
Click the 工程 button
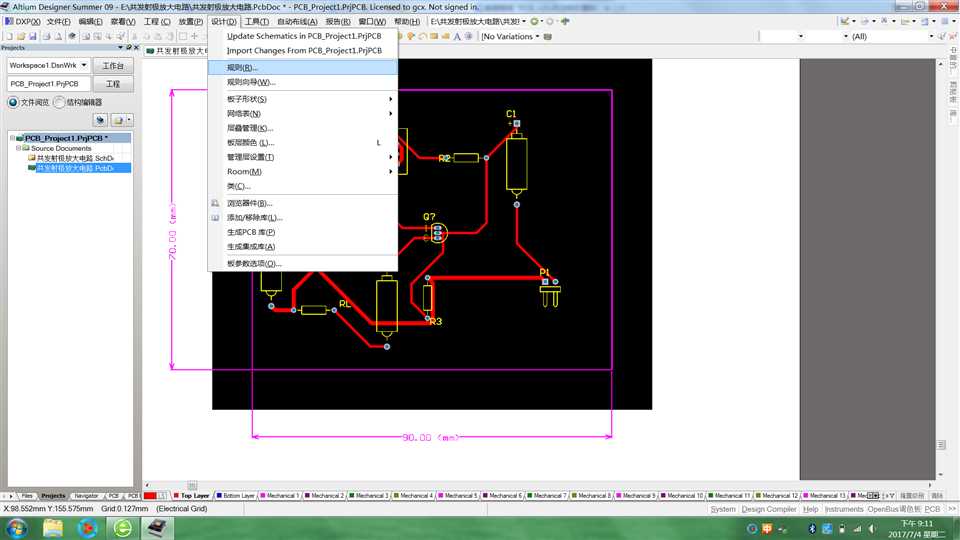(113, 84)
